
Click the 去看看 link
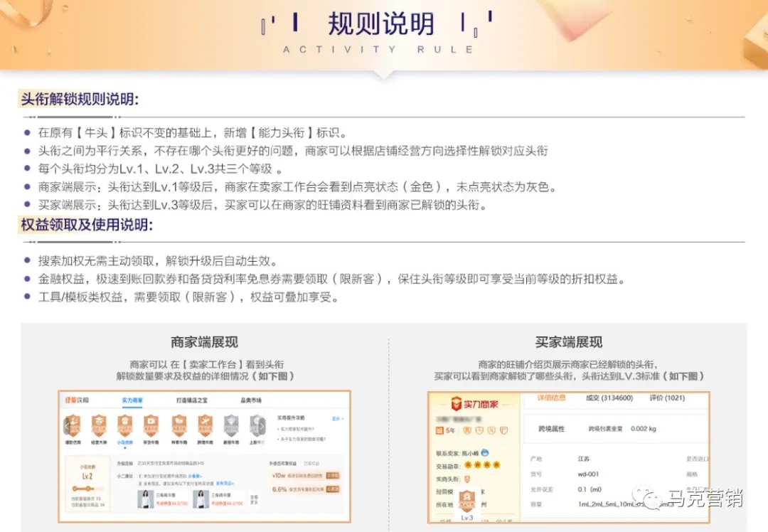(x=195, y=476)
